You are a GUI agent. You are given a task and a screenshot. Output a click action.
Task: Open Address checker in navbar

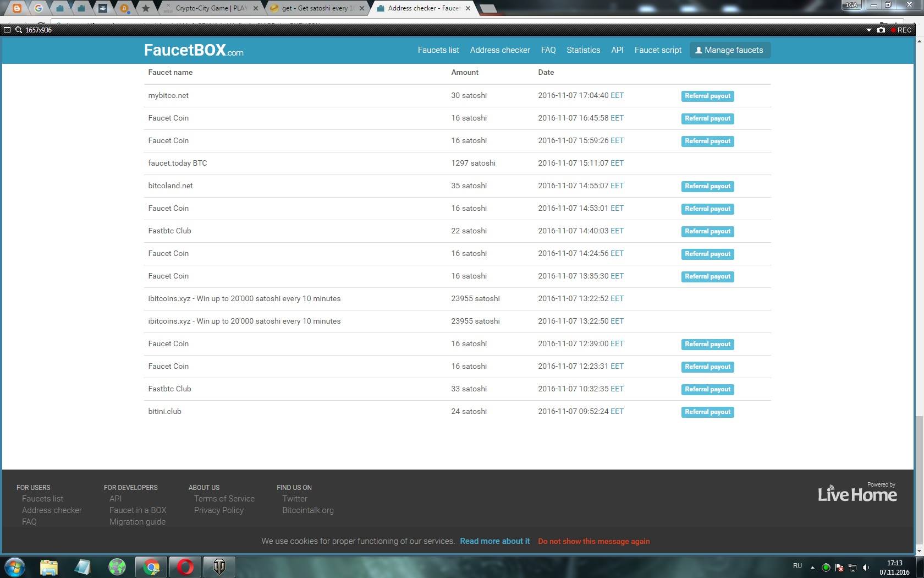(x=500, y=50)
